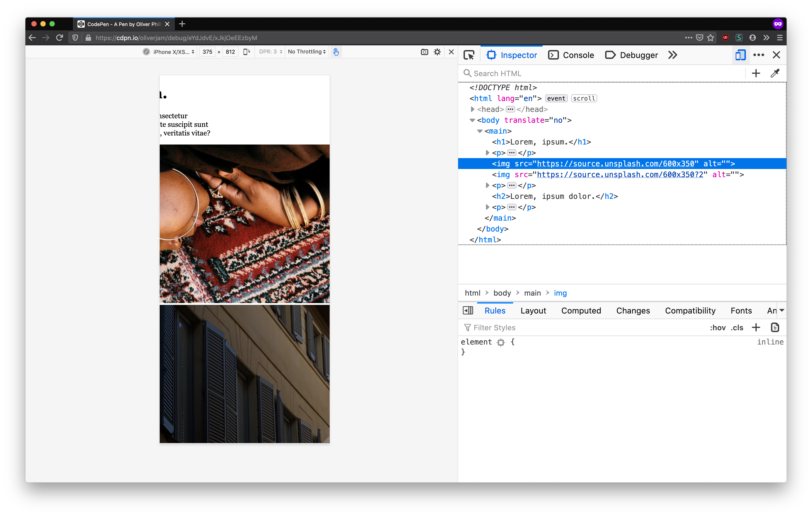Viewport: 812px width, 516px height.
Task: Click the element picker icon
Action: (469, 55)
